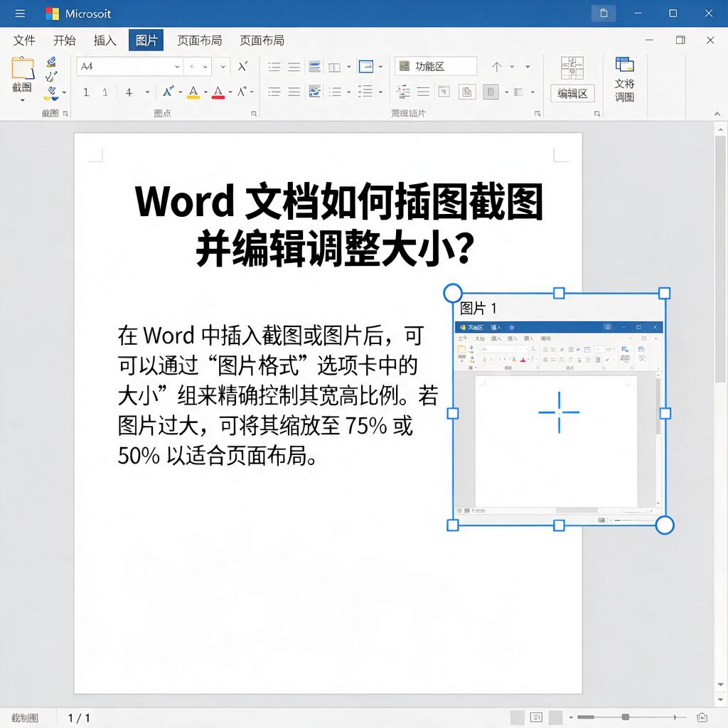Click the large 截图 screenshot folder icon
The image size is (728, 728).
pyautogui.click(x=22, y=68)
